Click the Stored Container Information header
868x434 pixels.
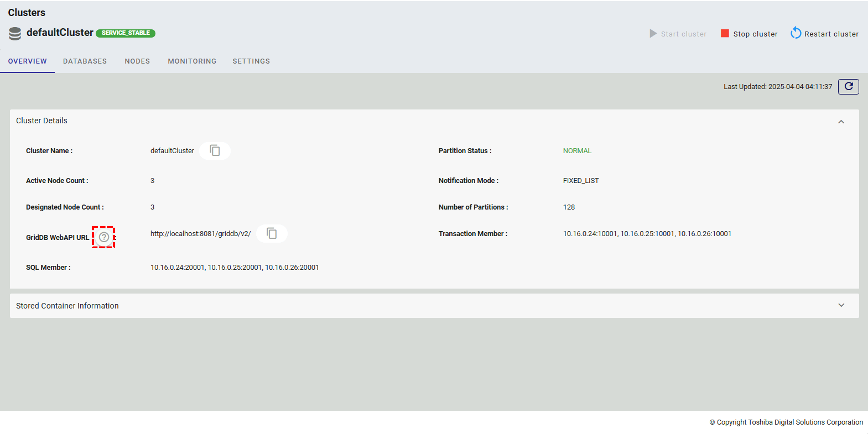(x=67, y=305)
